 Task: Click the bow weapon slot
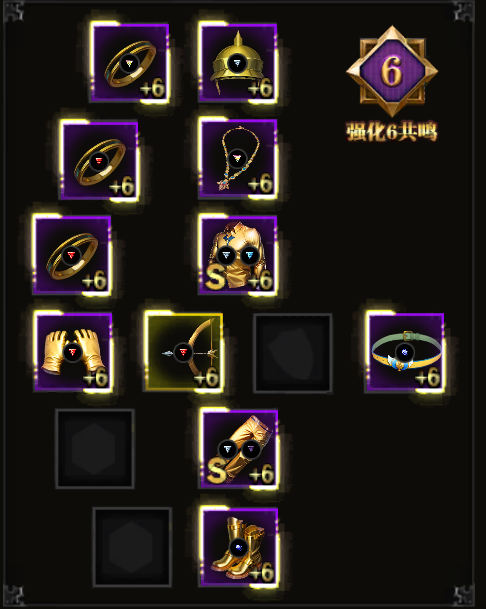pyautogui.click(x=183, y=352)
